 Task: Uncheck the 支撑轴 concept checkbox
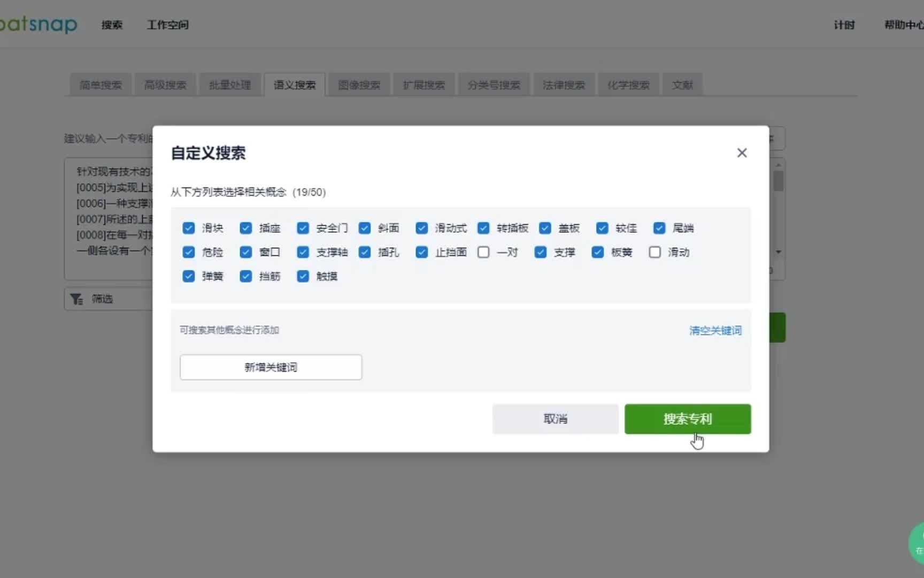303,252
